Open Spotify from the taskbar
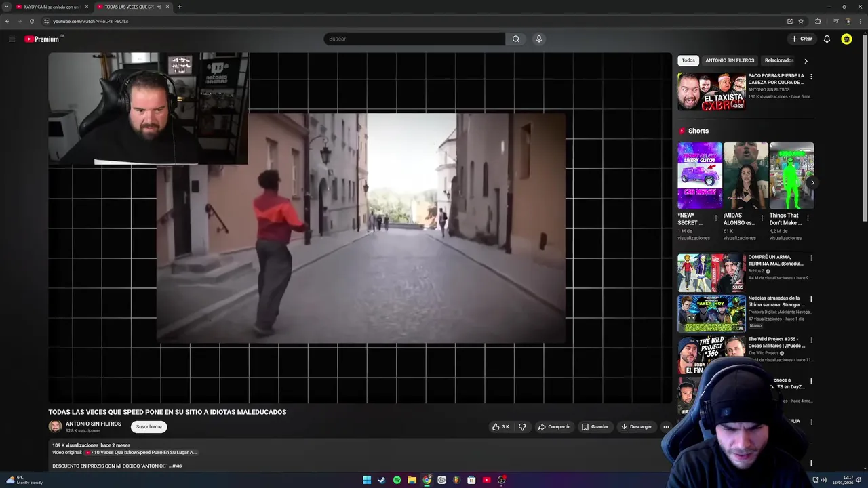This screenshot has width=868, height=488. coord(397,480)
